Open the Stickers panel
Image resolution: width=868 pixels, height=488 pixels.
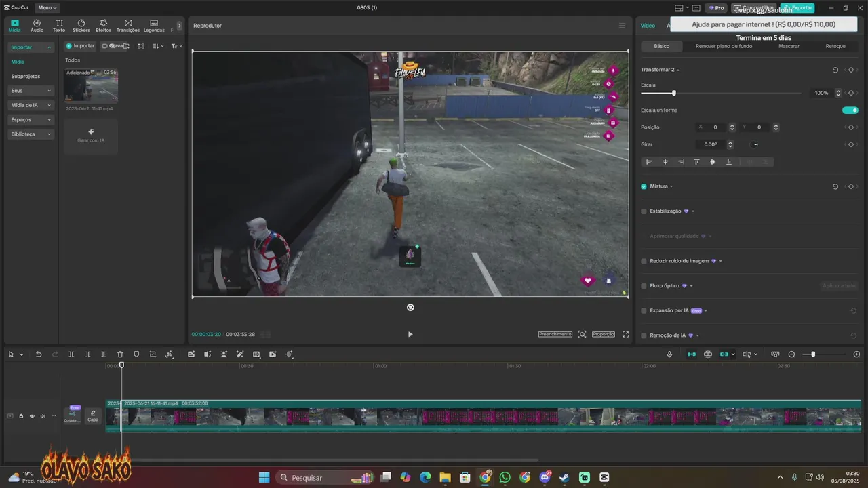81,26
